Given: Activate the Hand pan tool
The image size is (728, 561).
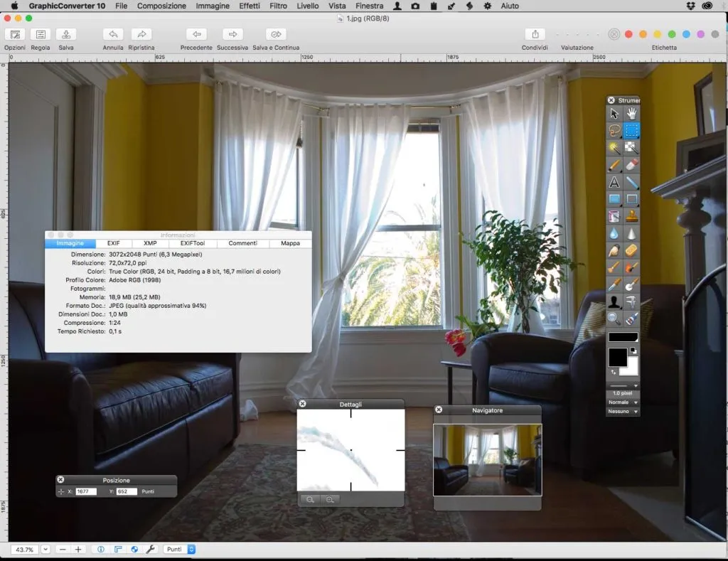Looking at the screenshot, I should tap(631, 113).
